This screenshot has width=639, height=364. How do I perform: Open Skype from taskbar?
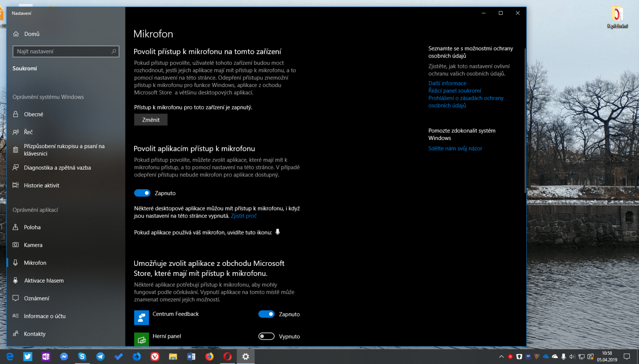(82, 356)
